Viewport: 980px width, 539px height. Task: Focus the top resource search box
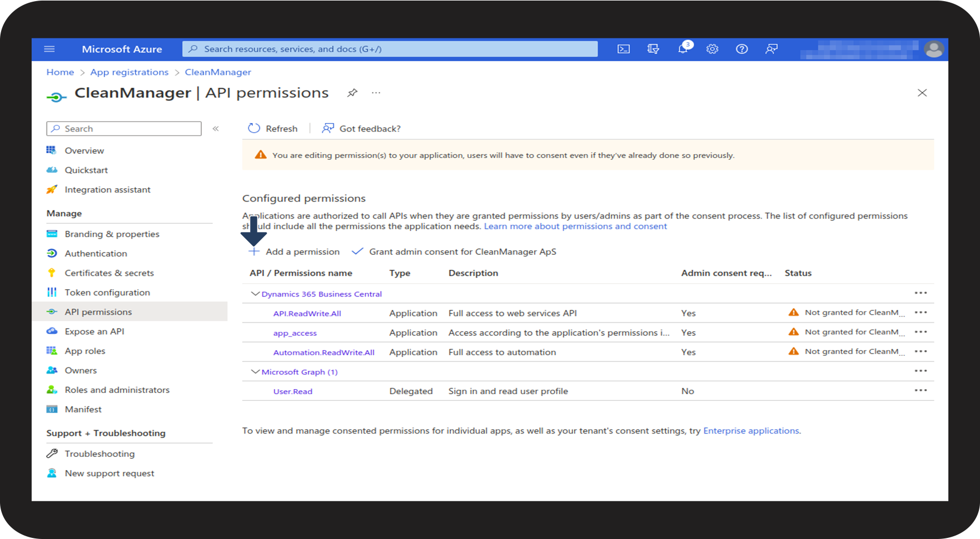[x=390, y=49]
